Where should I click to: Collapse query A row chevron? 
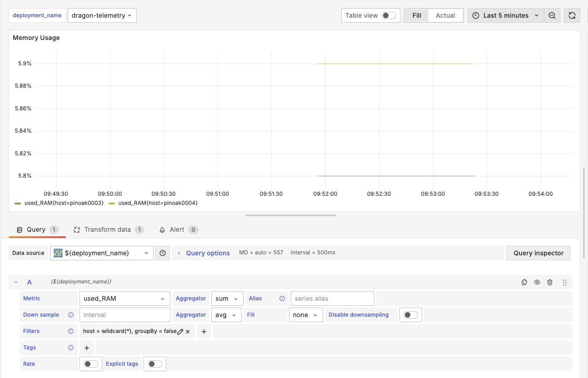click(16, 282)
